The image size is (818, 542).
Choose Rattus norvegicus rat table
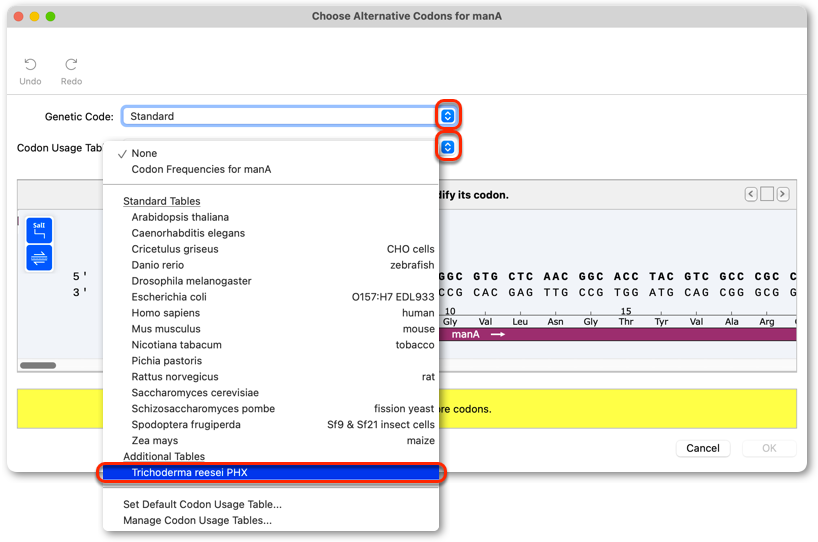(x=271, y=377)
